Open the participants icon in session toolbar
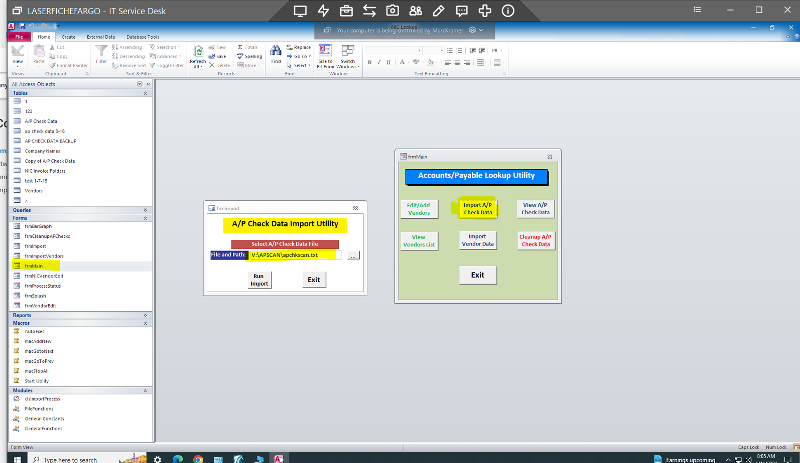The image size is (800, 463). 415,11
